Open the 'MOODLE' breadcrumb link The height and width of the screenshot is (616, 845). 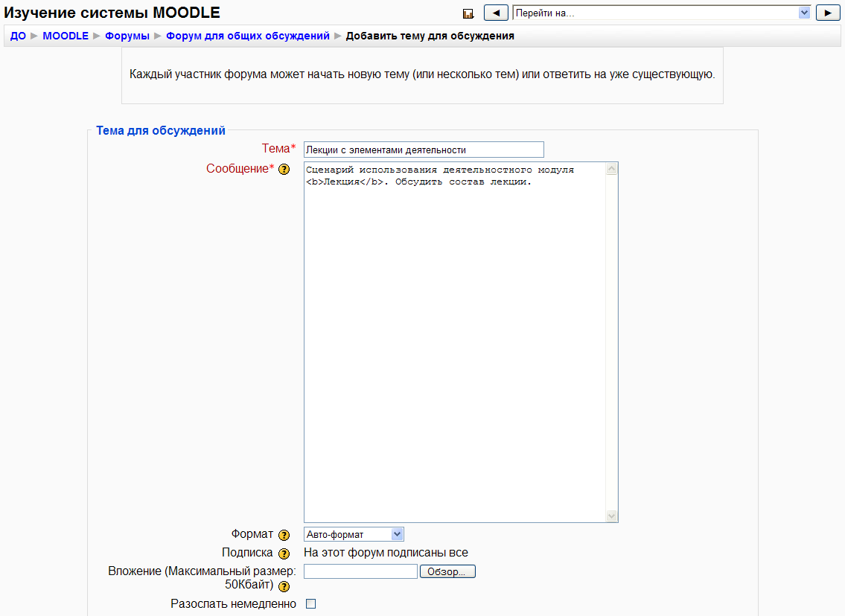point(66,36)
